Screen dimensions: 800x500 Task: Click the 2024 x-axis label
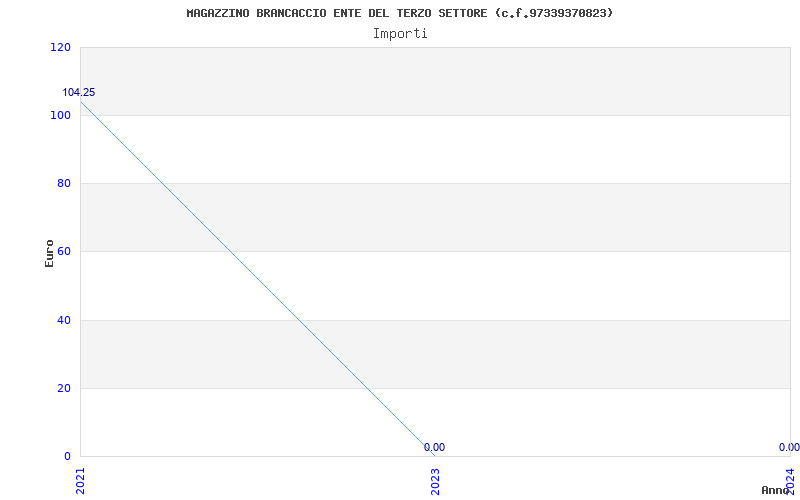790,480
